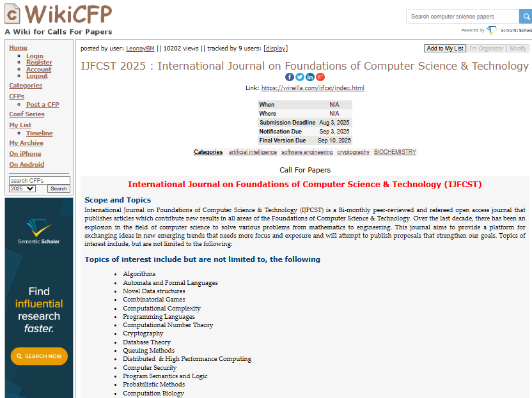Screen dimensions: 532x398
Task: Click the display tracked users link
Action: coord(276,49)
